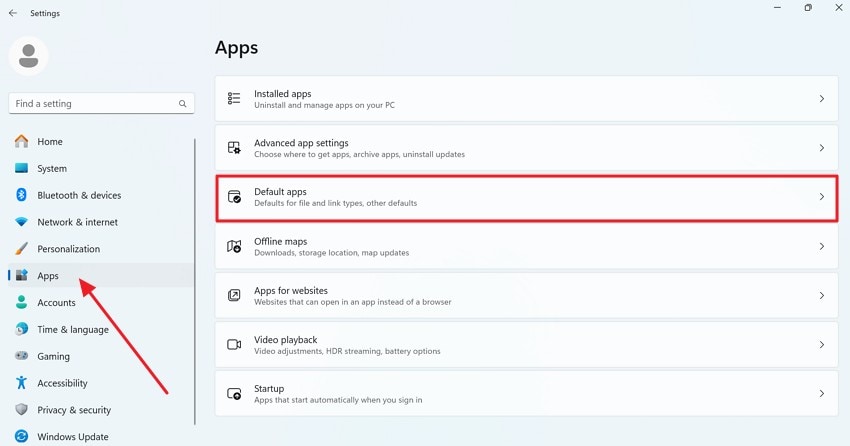Viewport: 850px width, 446px height.
Task: Open Accounts in the sidebar
Action: pos(101,302)
